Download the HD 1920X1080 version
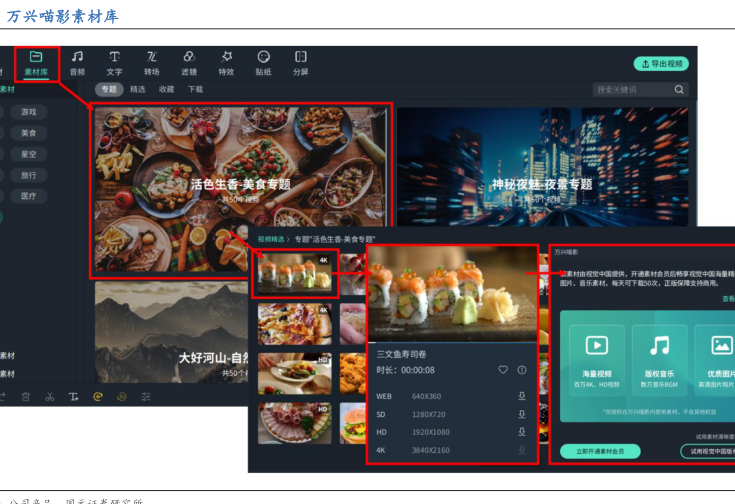735x504 pixels. pyautogui.click(x=521, y=431)
